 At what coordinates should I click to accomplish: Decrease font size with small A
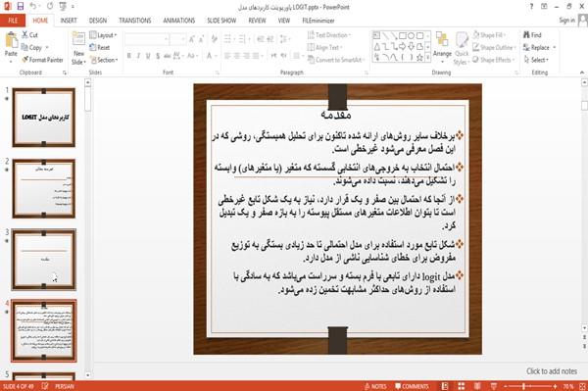click(x=201, y=39)
